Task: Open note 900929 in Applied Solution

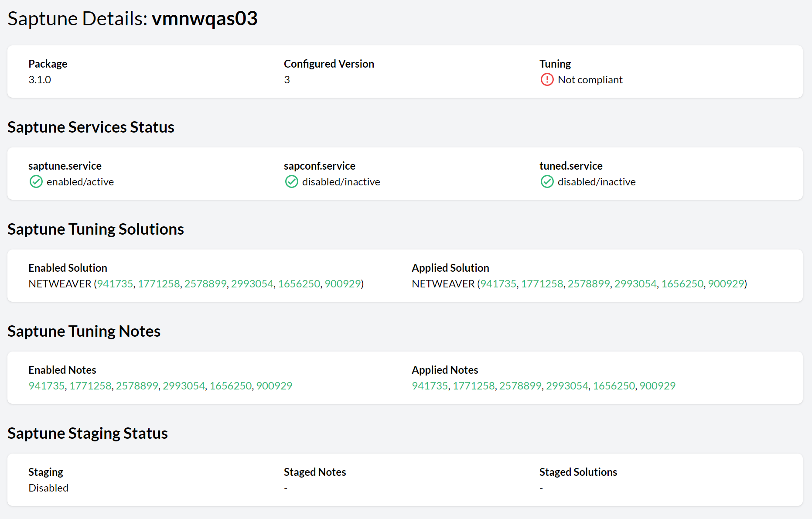Action: coord(726,283)
